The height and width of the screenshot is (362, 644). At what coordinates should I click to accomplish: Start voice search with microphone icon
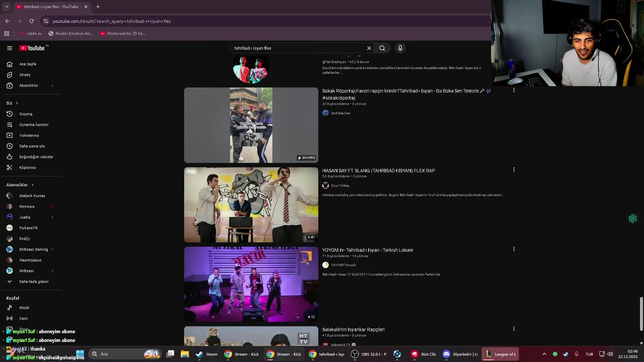(400, 48)
